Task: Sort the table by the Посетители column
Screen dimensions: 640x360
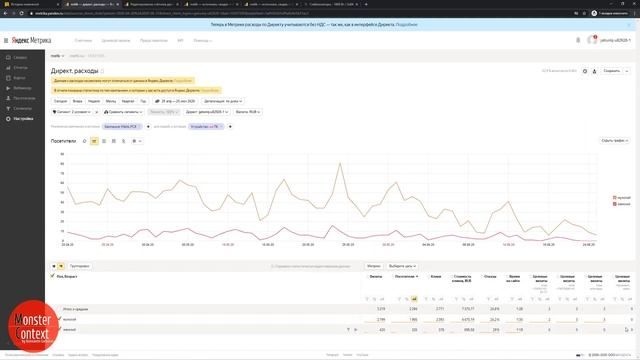Action: 406,277
